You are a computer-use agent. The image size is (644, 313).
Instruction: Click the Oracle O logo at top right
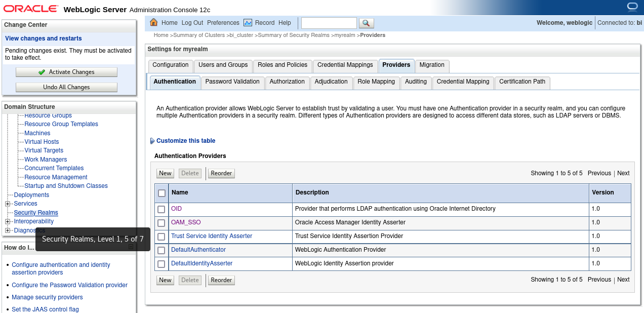point(632,7)
